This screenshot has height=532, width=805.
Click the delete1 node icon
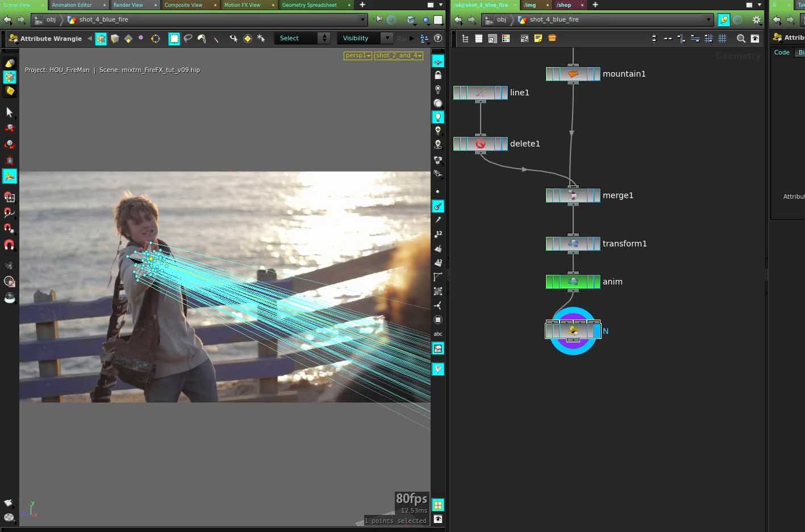(x=481, y=144)
